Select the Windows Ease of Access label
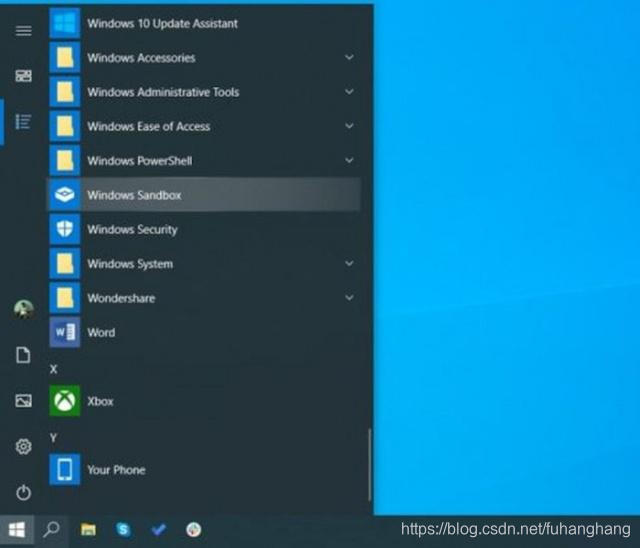Viewport: 640px width, 548px height. coord(149,126)
